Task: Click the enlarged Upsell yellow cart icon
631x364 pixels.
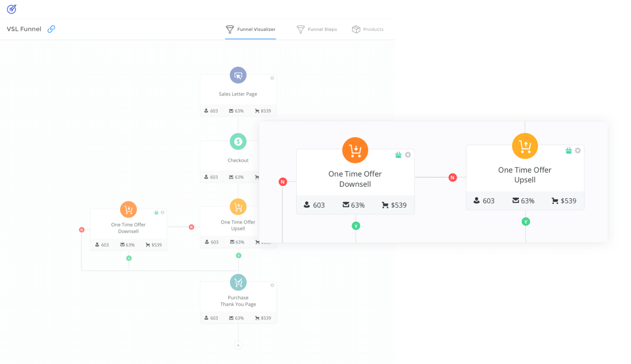Action: pyautogui.click(x=525, y=146)
